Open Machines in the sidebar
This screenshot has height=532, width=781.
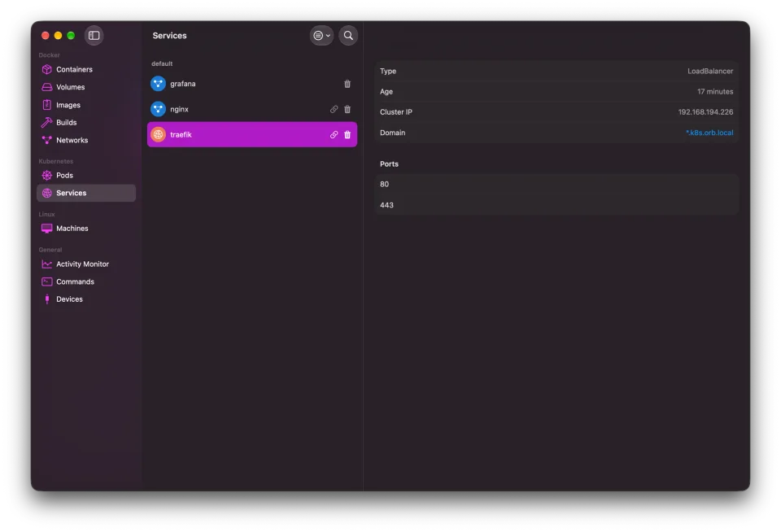click(86, 229)
